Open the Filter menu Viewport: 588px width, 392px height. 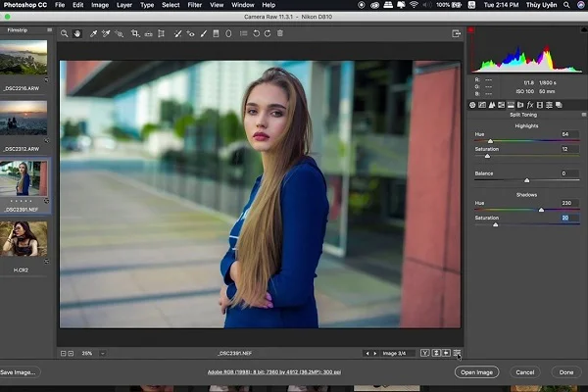click(x=195, y=5)
